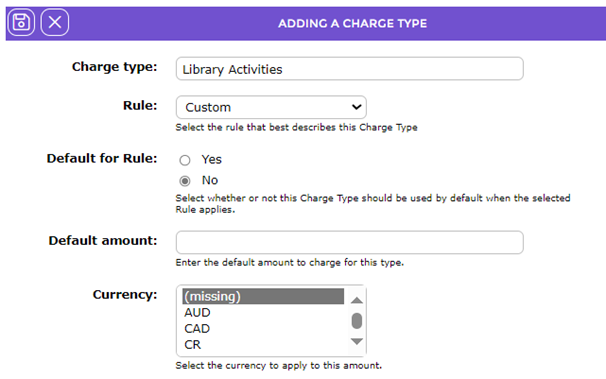
Task: Click the Currency list scrollbar thumb
Action: pyautogui.click(x=357, y=321)
